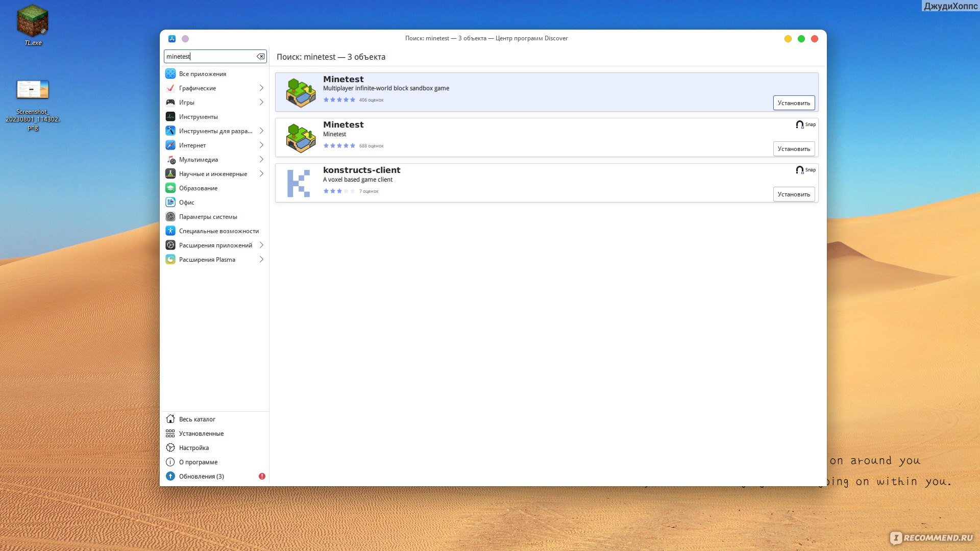Click the Developer Tools category icon
980x551 pixels.
[170, 131]
